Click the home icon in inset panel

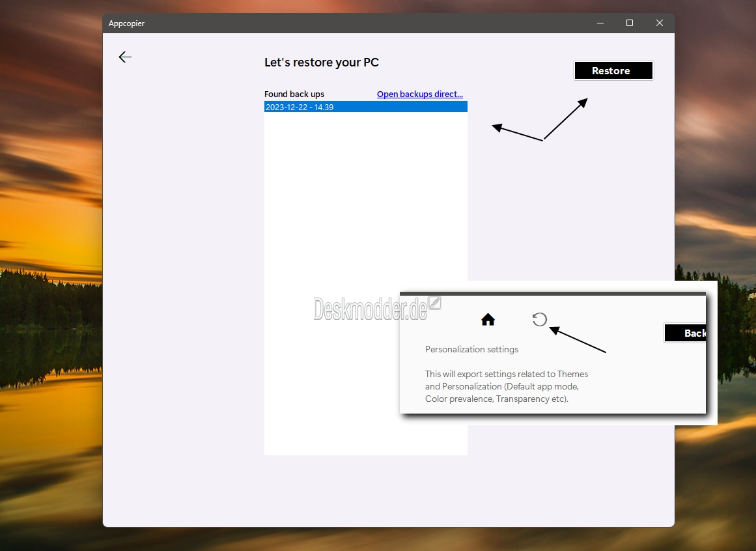[x=488, y=320]
